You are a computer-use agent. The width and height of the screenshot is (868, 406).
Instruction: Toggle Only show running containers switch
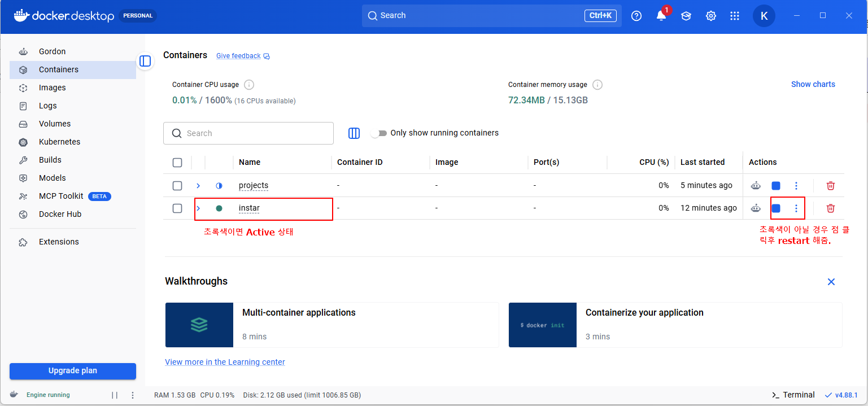tap(379, 133)
